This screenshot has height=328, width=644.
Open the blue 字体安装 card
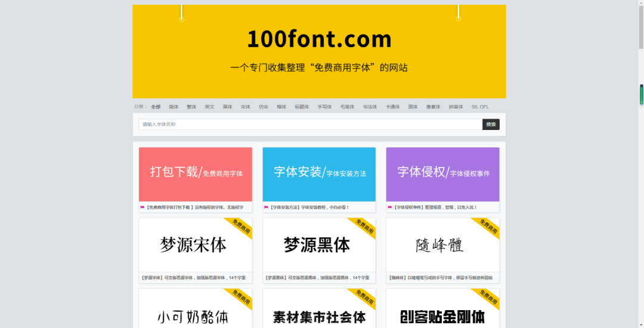coord(319,175)
